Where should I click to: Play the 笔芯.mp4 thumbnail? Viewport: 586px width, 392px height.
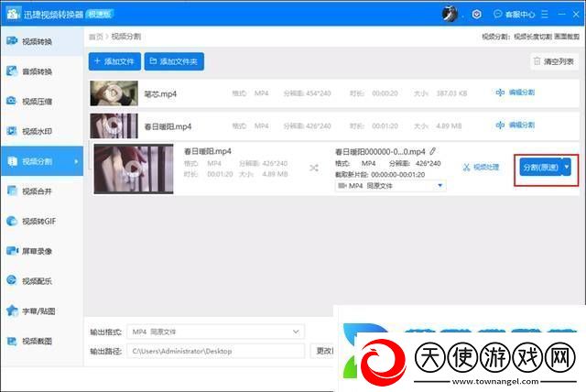pyautogui.click(x=114, y=93)
